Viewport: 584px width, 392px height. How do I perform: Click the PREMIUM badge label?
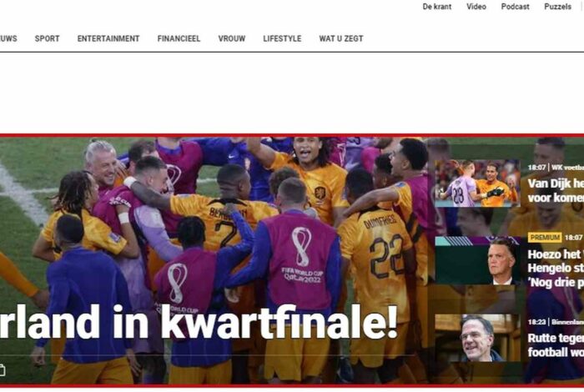(x=545, y=237)
